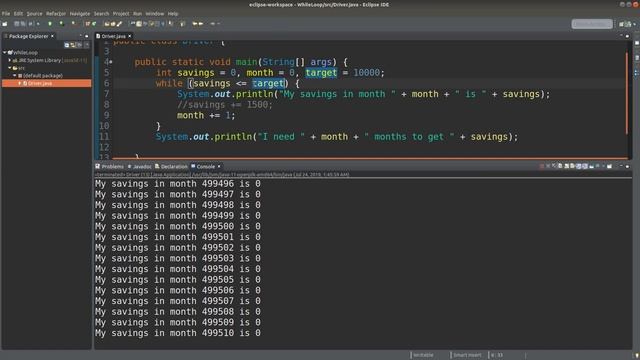Switch to the Declaration tab
This screenshot has height=360, width=640.
(x=171, y=167)
